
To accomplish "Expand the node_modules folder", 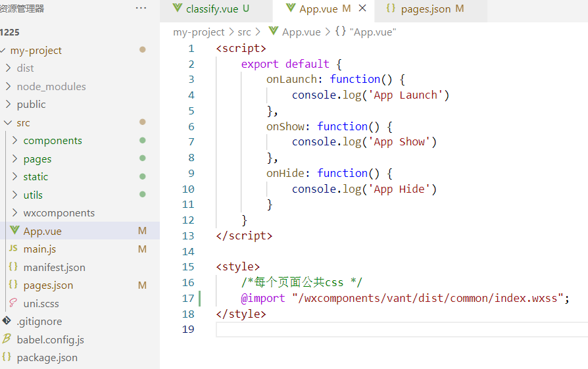I will pos(9,86).
